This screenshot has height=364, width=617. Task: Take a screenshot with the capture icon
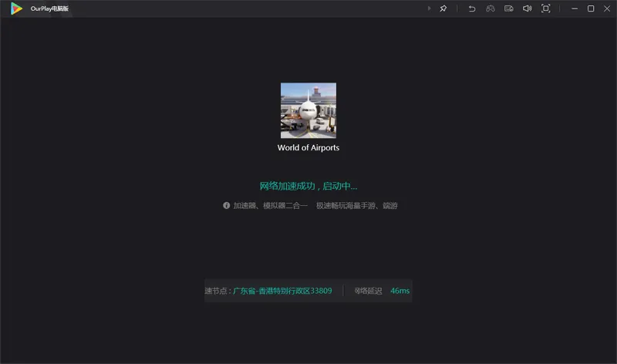[546, 8]
